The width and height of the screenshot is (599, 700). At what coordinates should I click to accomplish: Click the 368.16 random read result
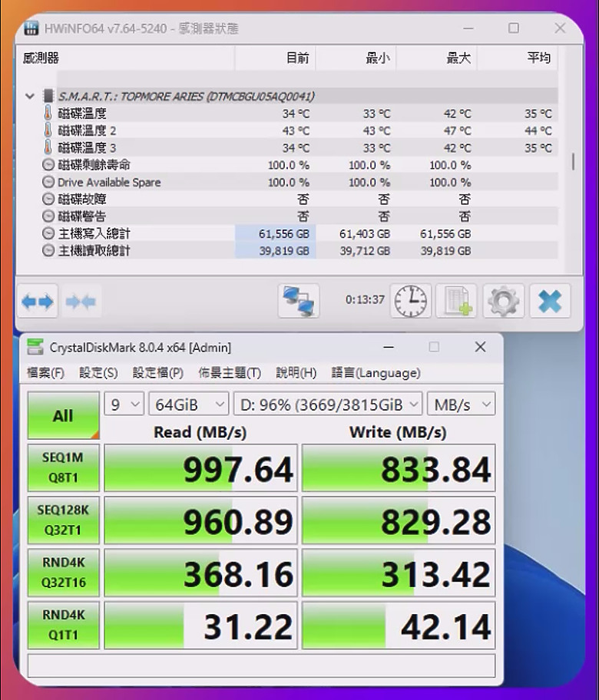pyautogui.click(x=200, y=573)
